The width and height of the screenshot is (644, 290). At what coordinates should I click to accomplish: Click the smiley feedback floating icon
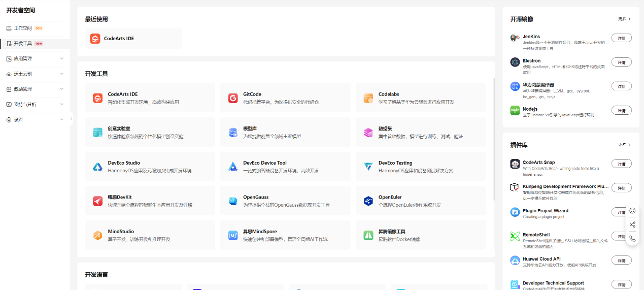tap(632, 210)
